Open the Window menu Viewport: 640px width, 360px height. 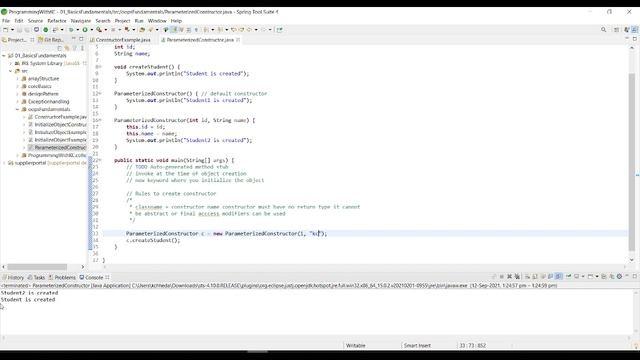[157, 21]
